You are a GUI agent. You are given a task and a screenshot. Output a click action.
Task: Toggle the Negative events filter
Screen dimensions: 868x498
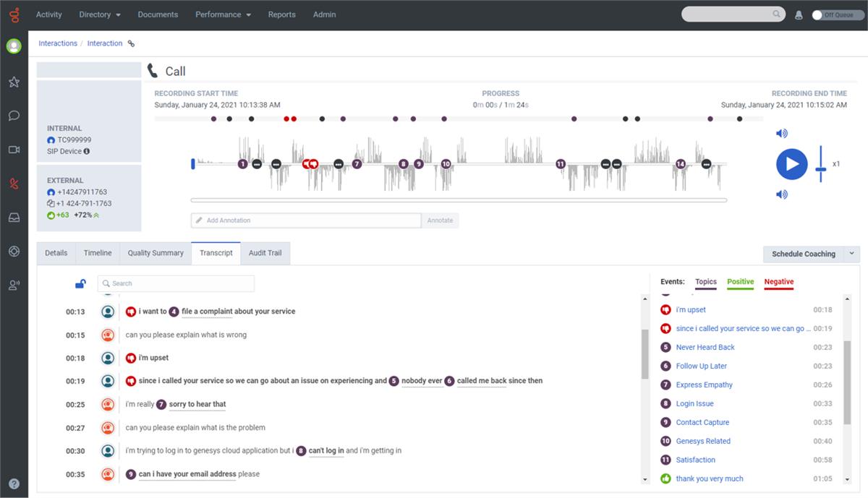click(x=778, y=282)
